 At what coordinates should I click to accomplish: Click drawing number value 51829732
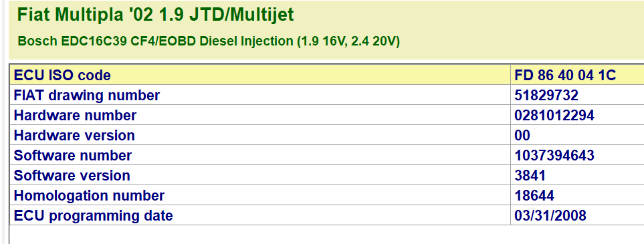(546, 96)
